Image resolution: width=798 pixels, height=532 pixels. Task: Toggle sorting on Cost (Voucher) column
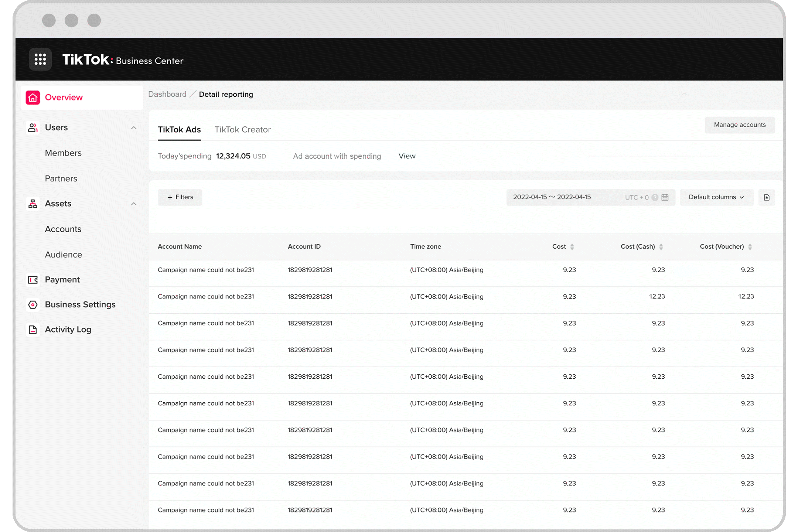[750, 246]
